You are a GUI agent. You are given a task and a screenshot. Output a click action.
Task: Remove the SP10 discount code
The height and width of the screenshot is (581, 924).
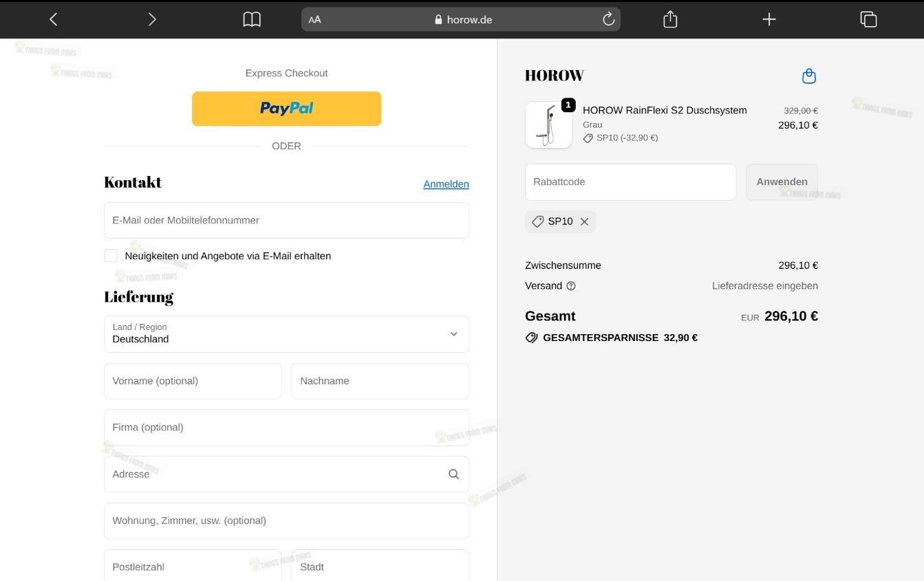click(x=584, y=221)
